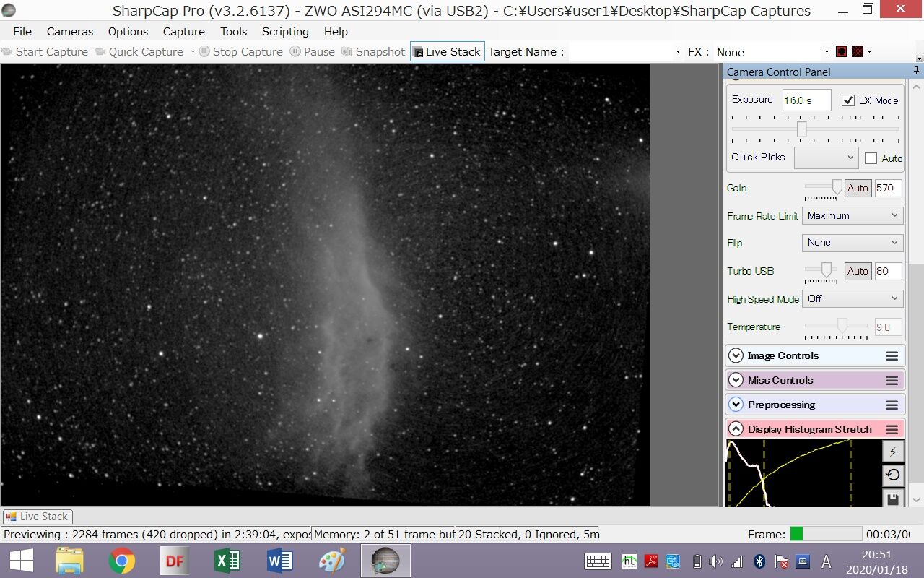Click the Snapshot button
Screen dimensions: 924x578
pos(373,52)
